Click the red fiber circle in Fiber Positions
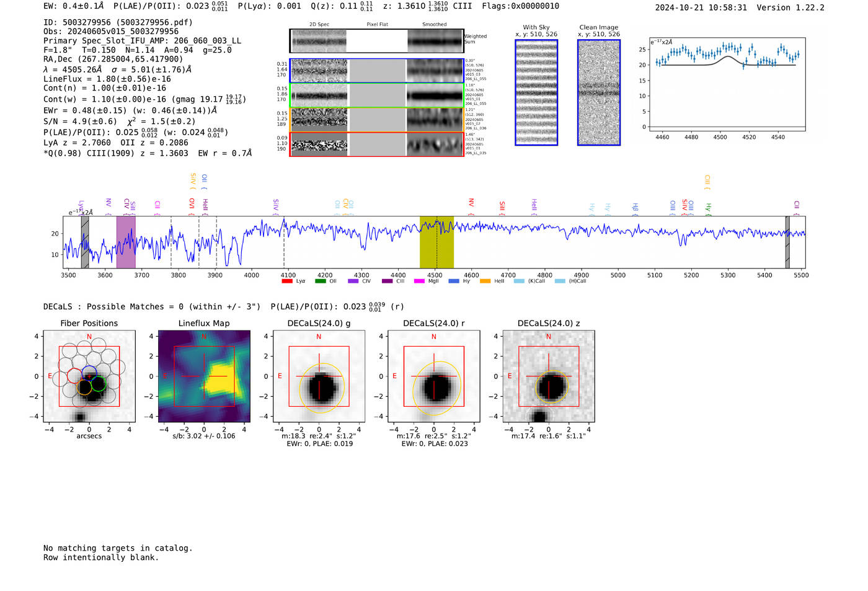The image size is (868, 591). coord(74,376)
